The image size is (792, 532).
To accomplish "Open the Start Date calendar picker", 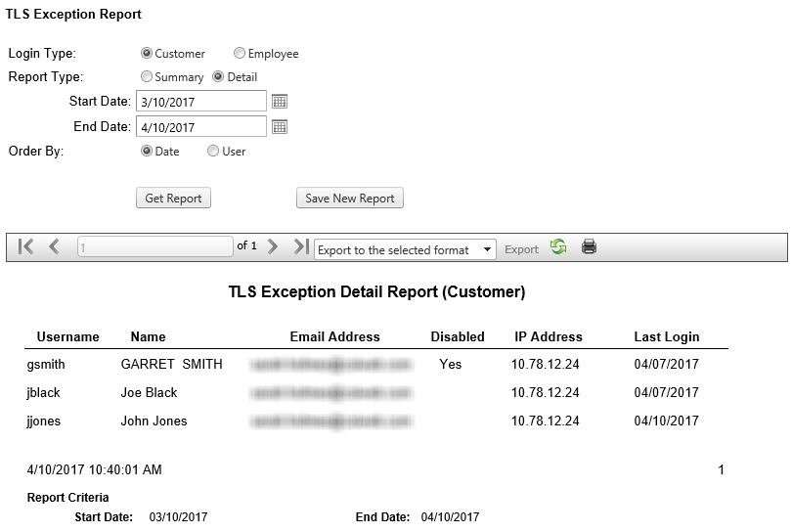I will coord(279,101).
